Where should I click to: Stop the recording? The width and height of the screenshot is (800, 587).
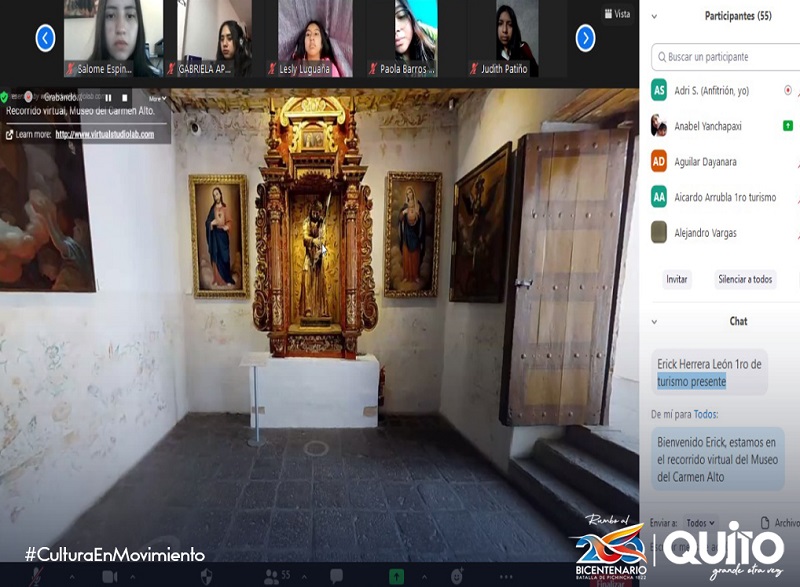(125, 98)
